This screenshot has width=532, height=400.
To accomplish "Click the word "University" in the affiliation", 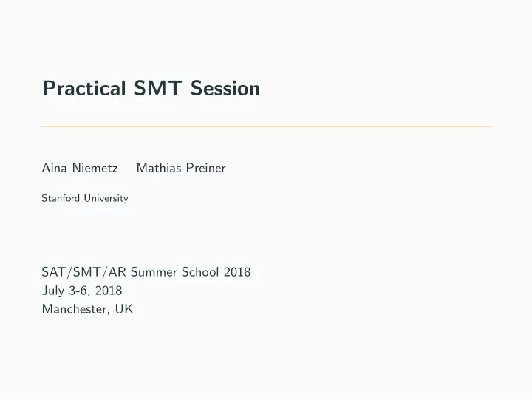I will point(106,198).
